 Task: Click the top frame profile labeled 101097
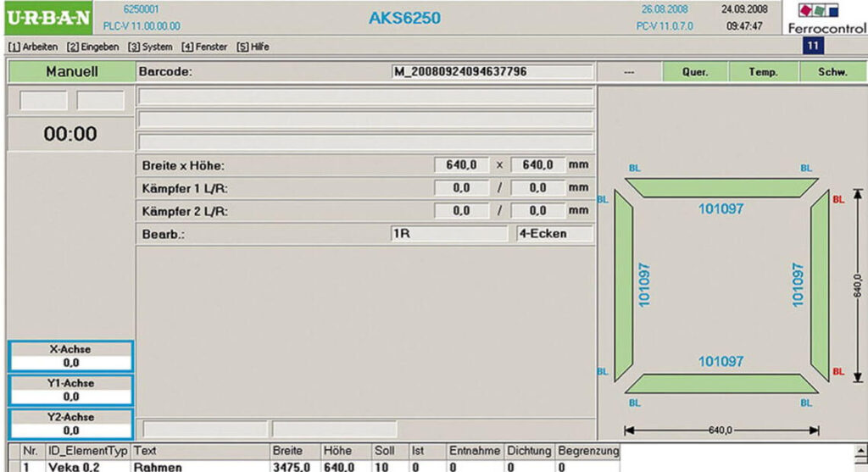[721, 188]
